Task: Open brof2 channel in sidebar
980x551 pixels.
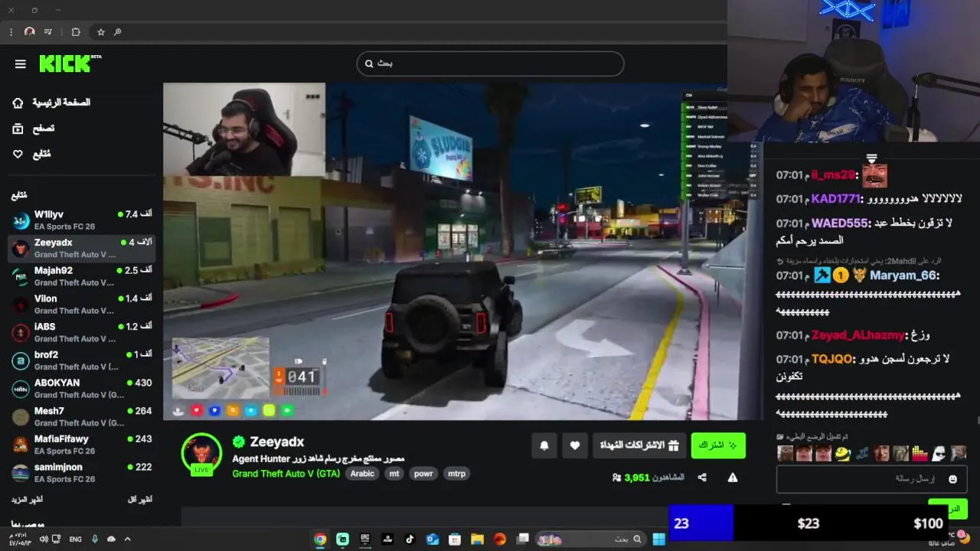Action: click(x=81, y=360)
